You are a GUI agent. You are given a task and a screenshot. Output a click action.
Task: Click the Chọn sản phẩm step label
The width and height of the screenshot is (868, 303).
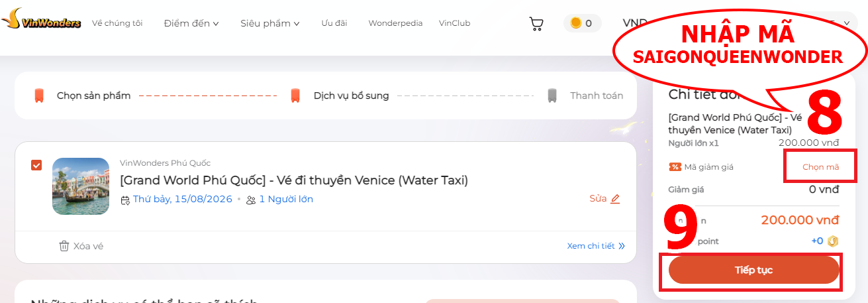click(x=94, y=95)
